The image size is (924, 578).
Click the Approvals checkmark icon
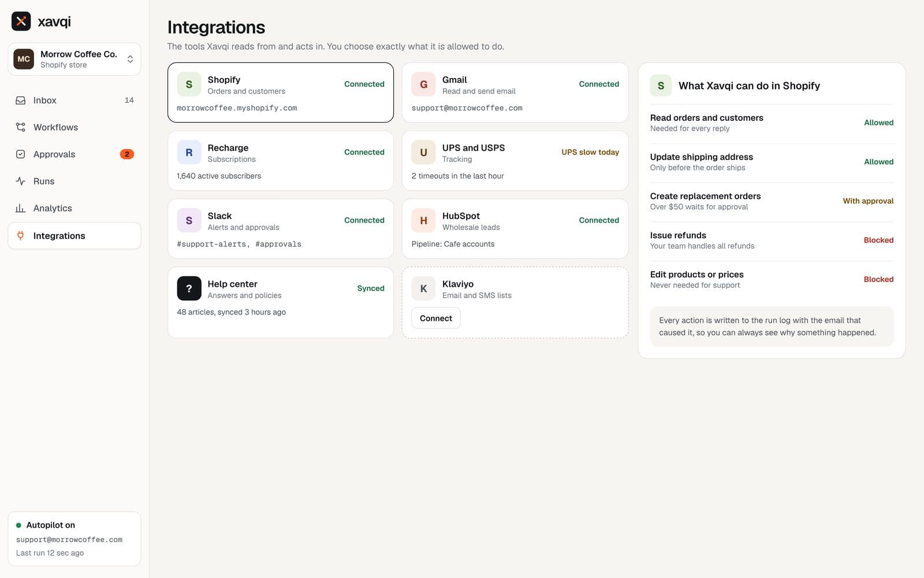21,154
